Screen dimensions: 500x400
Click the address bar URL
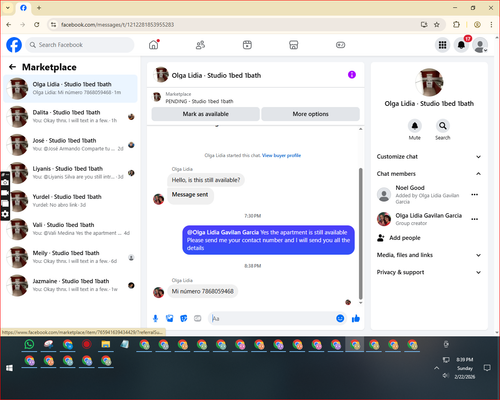(117, 25)
